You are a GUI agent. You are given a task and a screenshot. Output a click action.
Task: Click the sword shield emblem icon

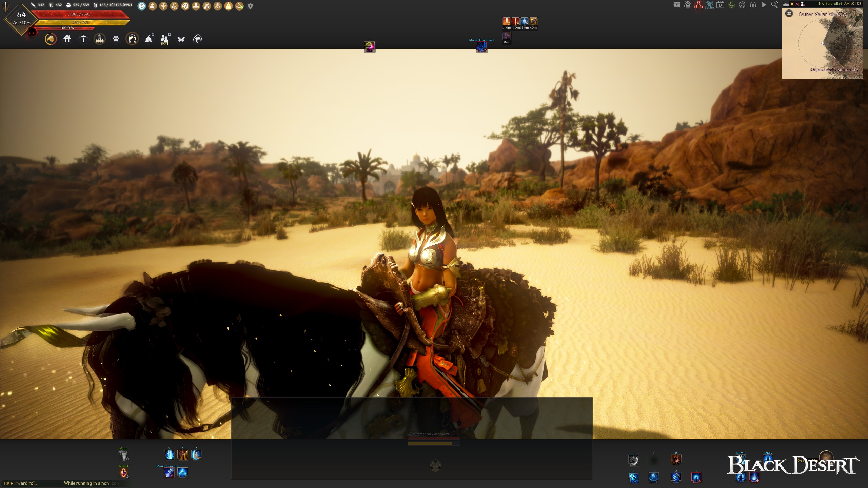pos(6,7)
